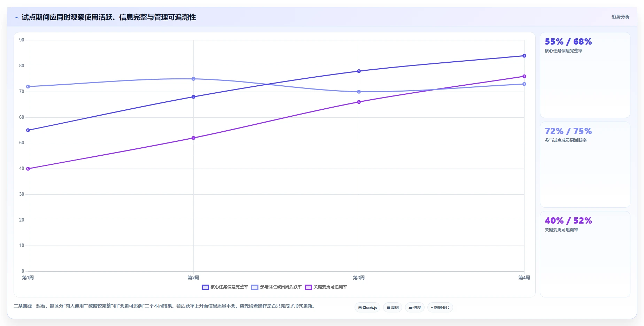Image resolution: width=644 pixels, height=326 pixels.
Task: Click the 关键变更可追溯率 data point at 第2周
Action: [193, 138]
